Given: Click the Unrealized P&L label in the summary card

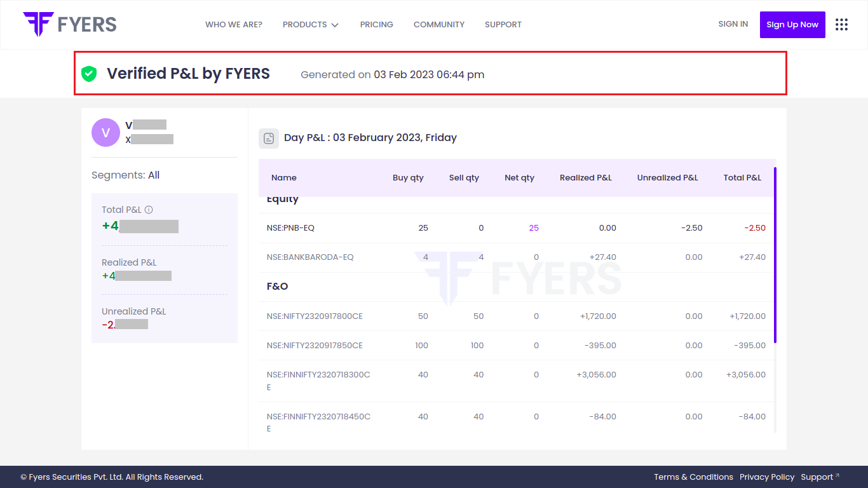Looking at the screenshot, I should (x=133, y=311).
